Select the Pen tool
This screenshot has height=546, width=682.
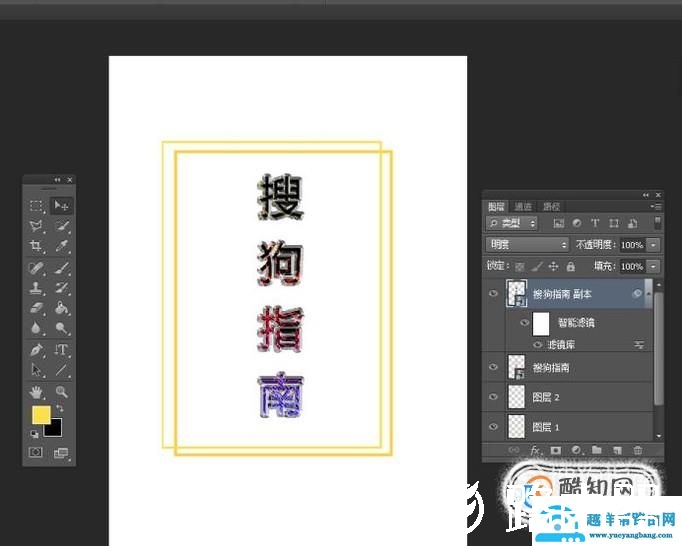pos(36,350)
